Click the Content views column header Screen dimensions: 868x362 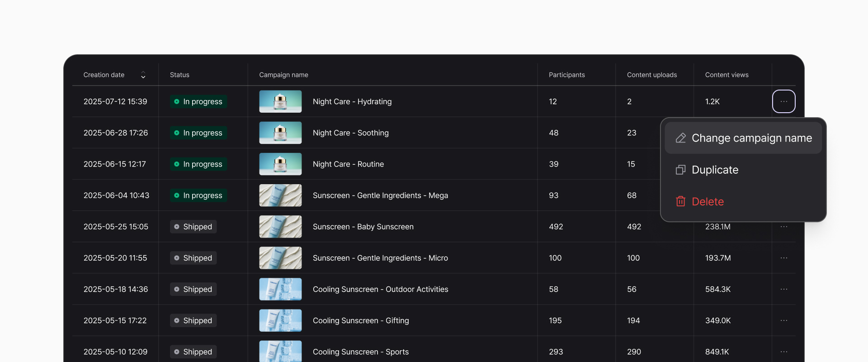(x=726, y=75)
